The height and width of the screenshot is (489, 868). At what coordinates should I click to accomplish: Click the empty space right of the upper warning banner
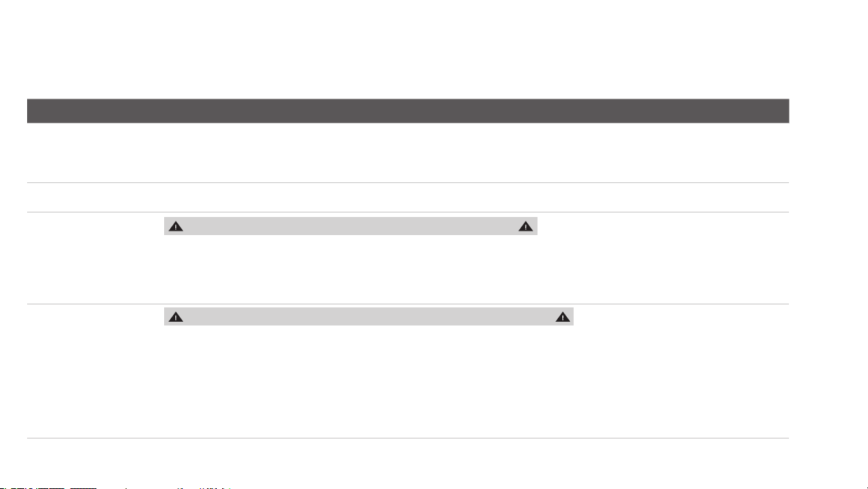click(x=663, y=226)
